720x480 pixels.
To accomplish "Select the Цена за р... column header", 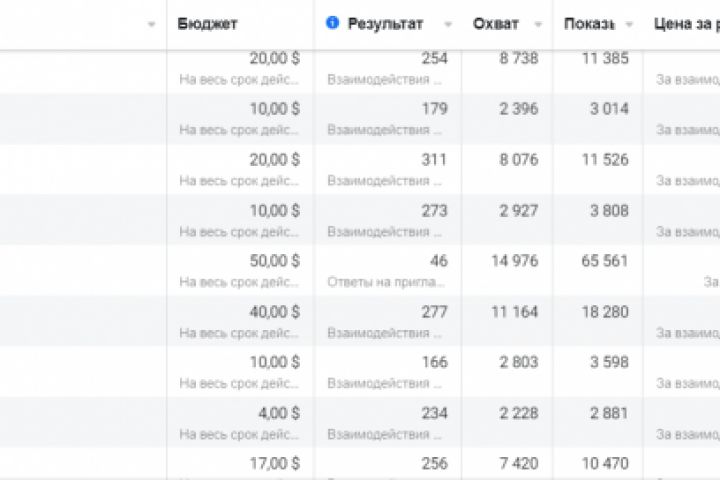I will (x=686, y=23).
